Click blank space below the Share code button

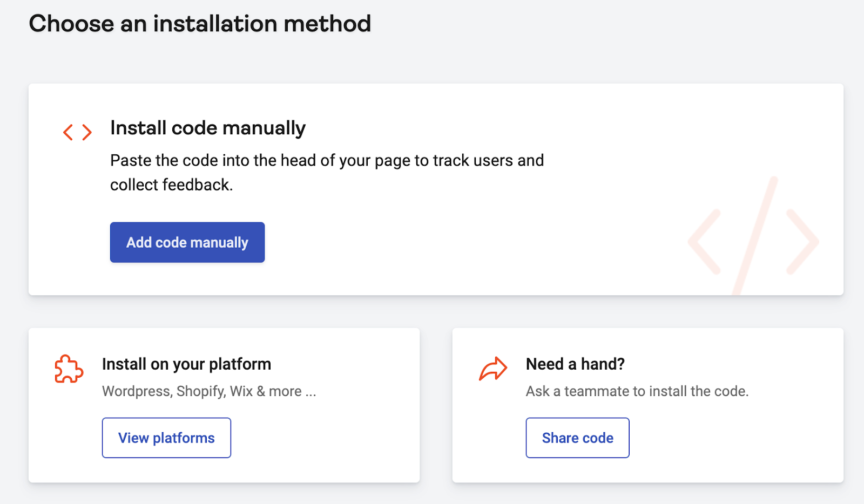577,471
